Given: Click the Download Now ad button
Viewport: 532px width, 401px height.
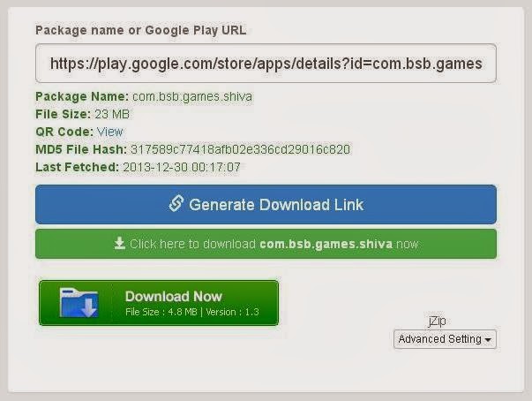Looking at the screenshot, I should (159, 303).
